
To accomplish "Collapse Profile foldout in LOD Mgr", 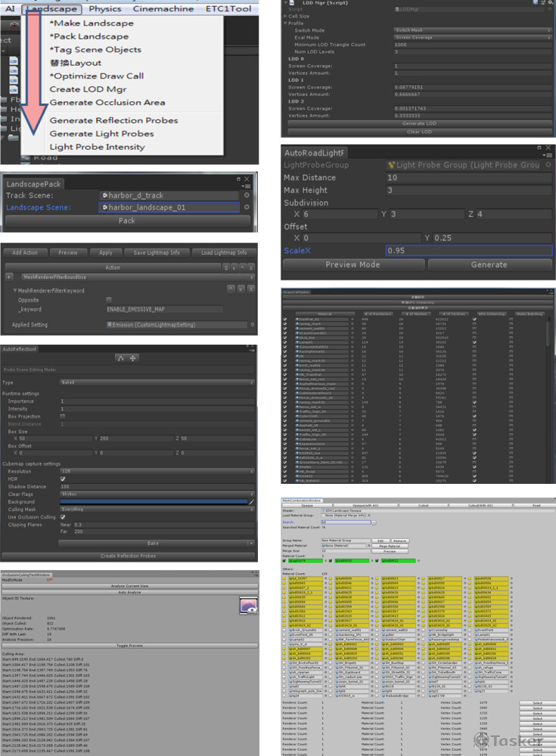I will (x=284, y=23).
